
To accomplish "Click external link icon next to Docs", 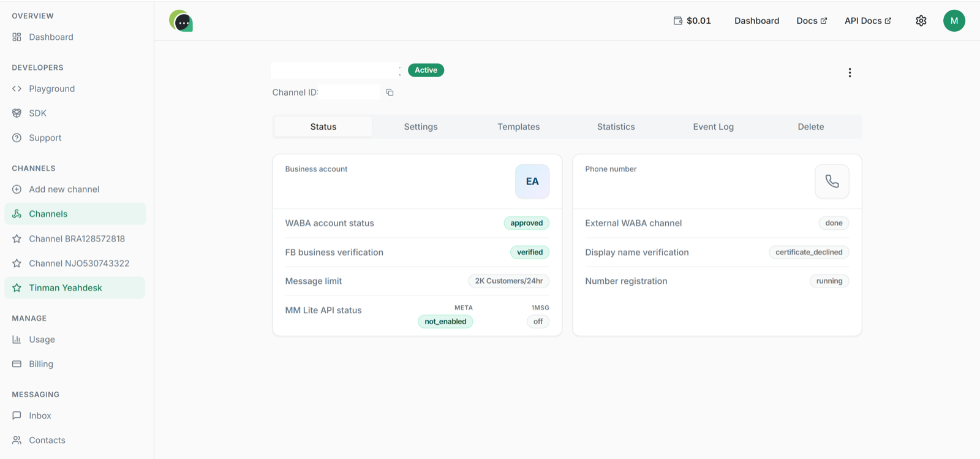I will coord(824,21).
